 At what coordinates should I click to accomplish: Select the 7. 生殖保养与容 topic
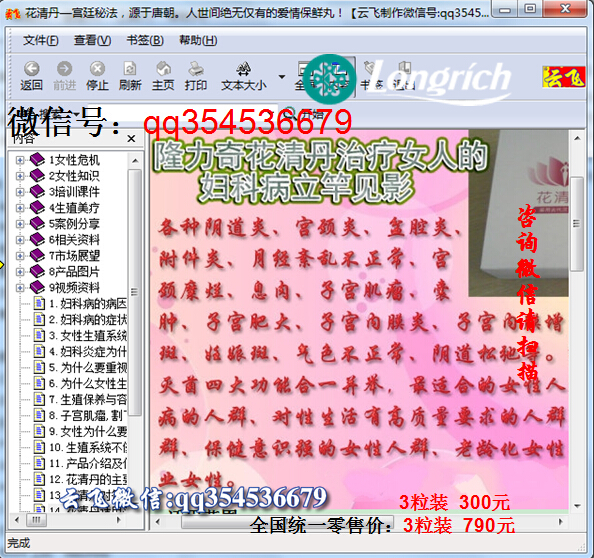pyautogui.click(x=88, y=399)
